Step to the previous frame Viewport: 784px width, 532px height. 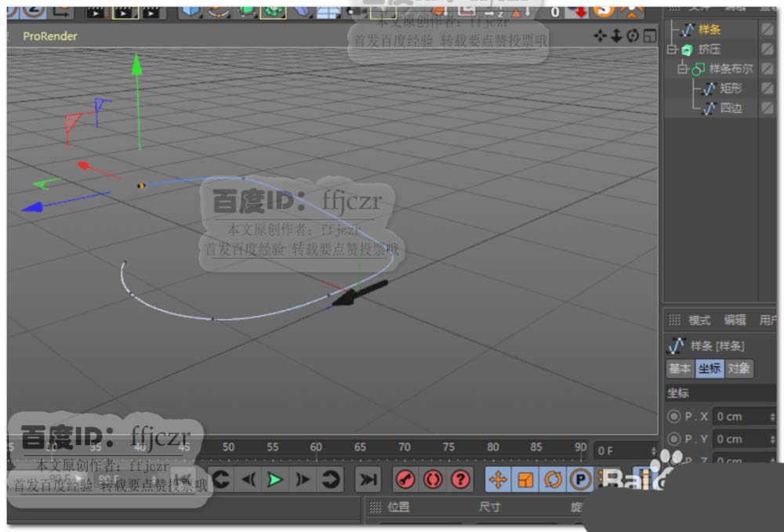click(x=249, y=480)
